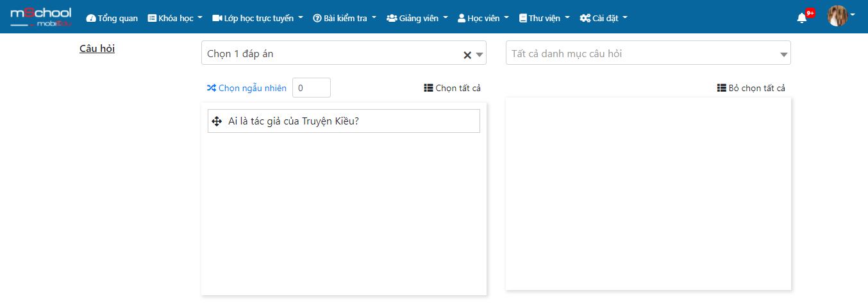Open the Cài đặt menu

tap(604, 18)
